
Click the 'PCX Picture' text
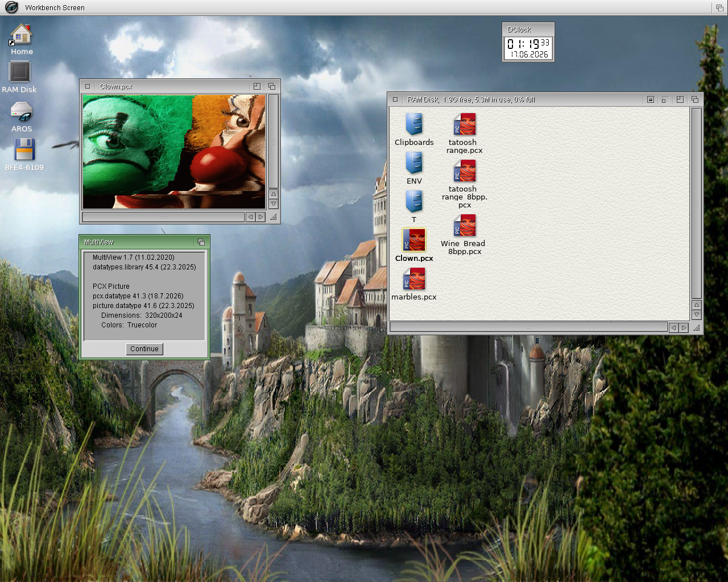click(111, 286)
